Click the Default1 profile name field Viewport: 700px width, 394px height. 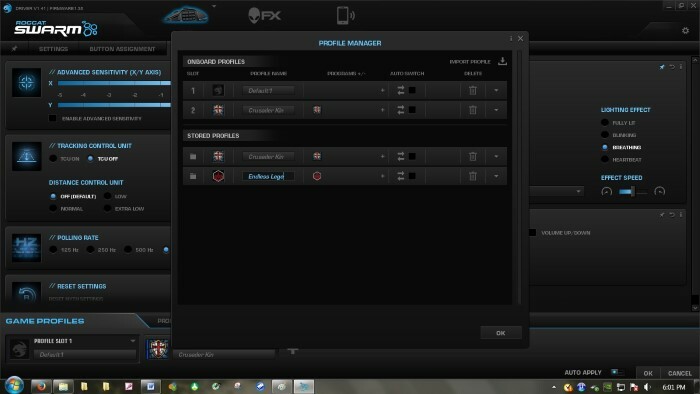(268, 91)
